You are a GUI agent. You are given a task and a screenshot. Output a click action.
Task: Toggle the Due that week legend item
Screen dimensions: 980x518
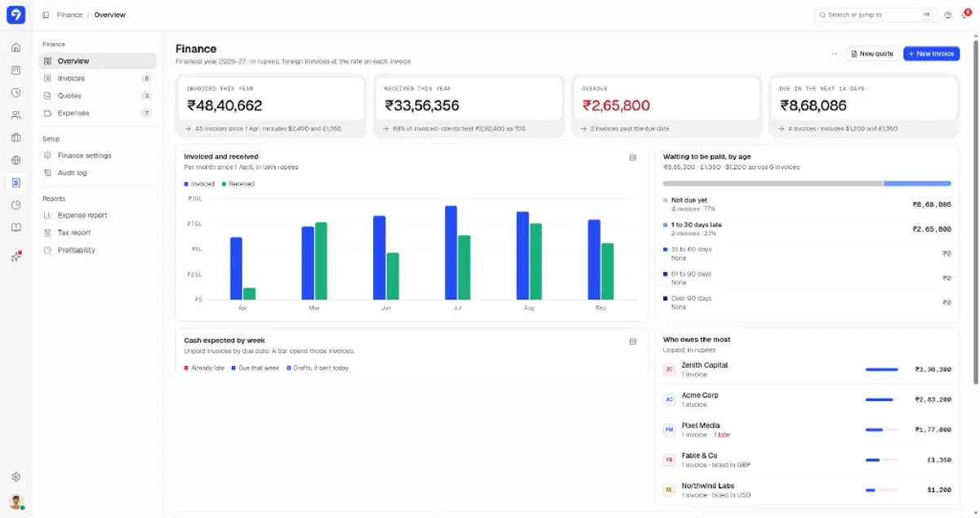coord(256,368)
